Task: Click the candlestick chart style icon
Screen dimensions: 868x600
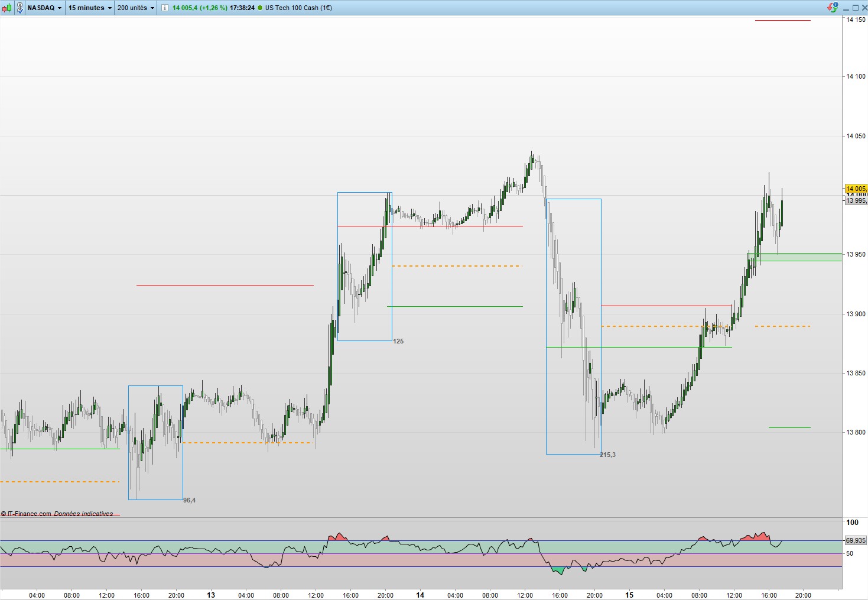Action: pyautogui.click(x=8, y=8)
